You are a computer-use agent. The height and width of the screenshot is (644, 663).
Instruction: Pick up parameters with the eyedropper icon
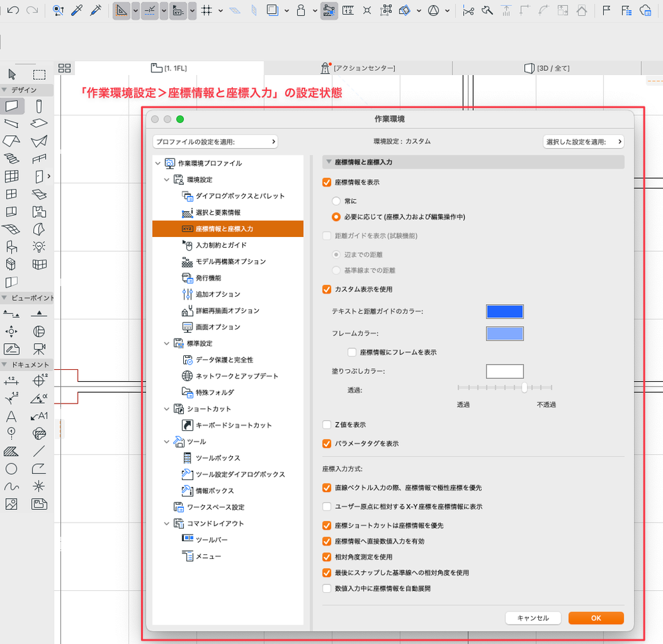(77, 11)
